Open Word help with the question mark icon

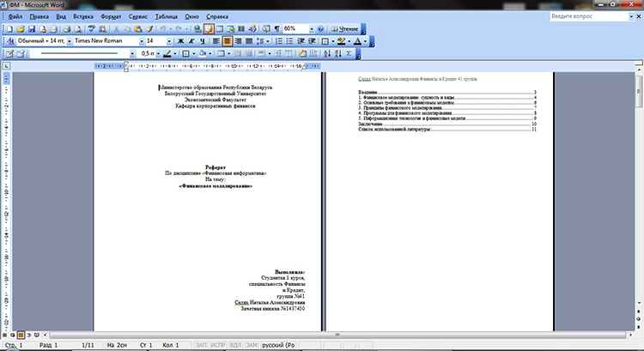321,28
